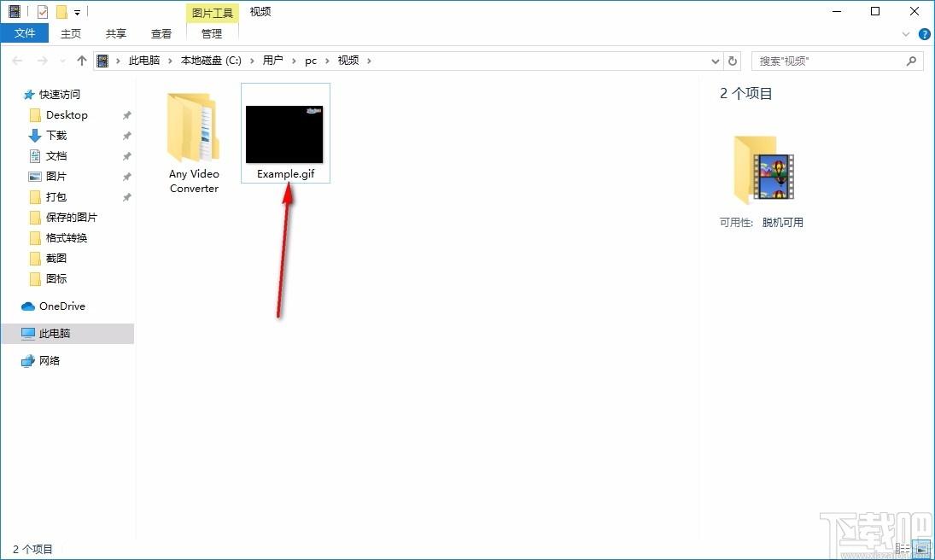Click 脱机可用 availability text in details pane
935x560 pixels.
pyautogui.click(x=782, y=223)
